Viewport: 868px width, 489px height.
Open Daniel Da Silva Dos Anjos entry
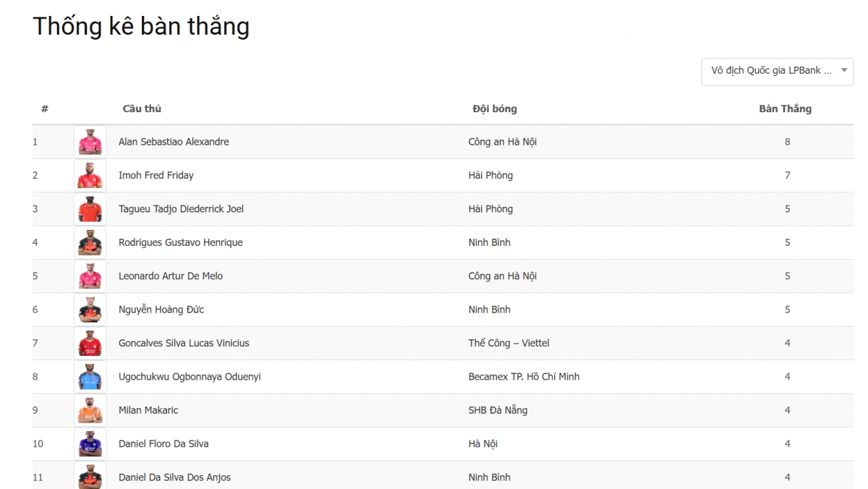click(174, 477)
